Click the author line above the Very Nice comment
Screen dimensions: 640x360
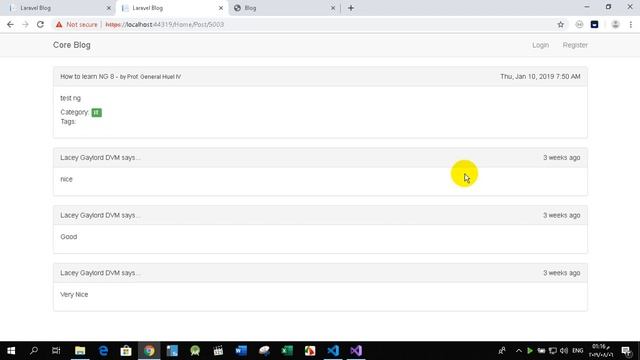point(100,273)
